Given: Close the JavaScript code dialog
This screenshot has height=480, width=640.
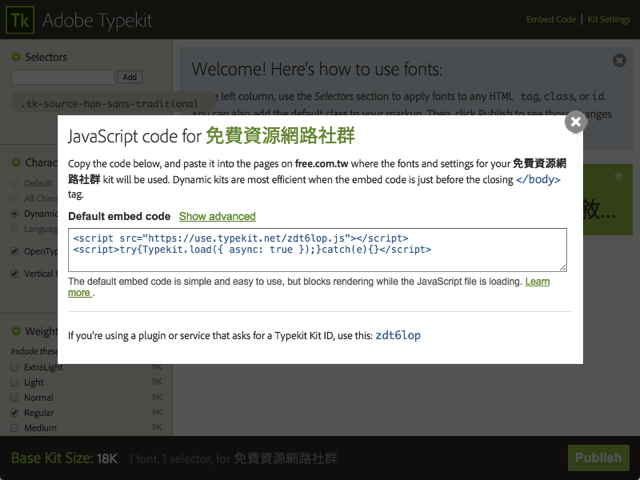Looking at the screenshot, I should click(575, 122).
